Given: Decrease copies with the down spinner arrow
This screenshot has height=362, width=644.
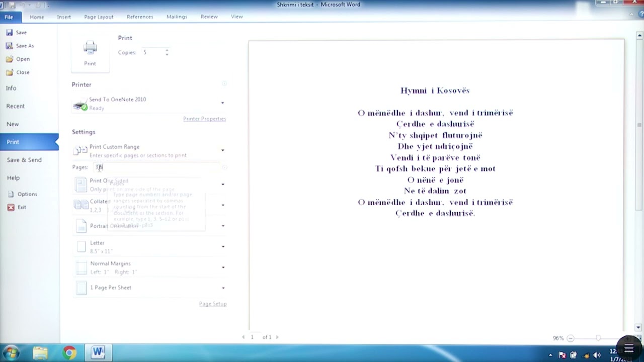Looking at the screenshot, I should pyautogui.click(x=167, y=54).
